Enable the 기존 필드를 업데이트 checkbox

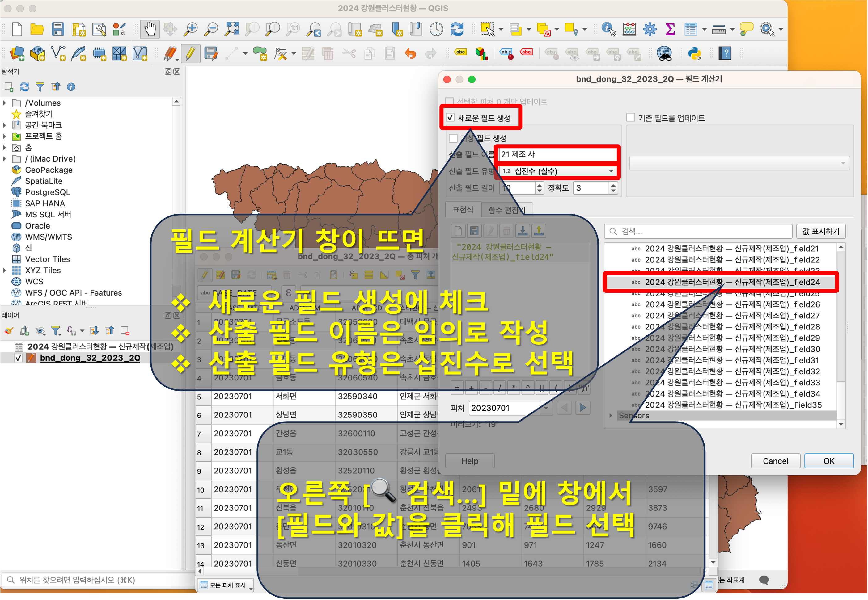tap(631, 118)
